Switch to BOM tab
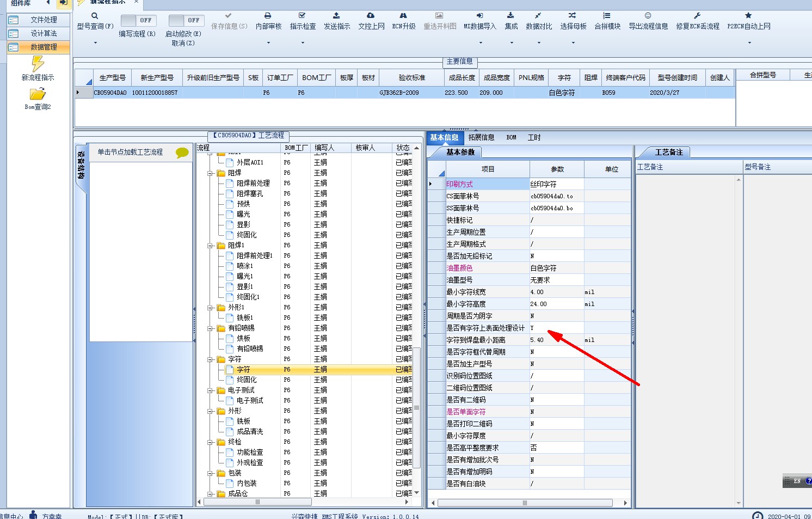 click(511, 138)
